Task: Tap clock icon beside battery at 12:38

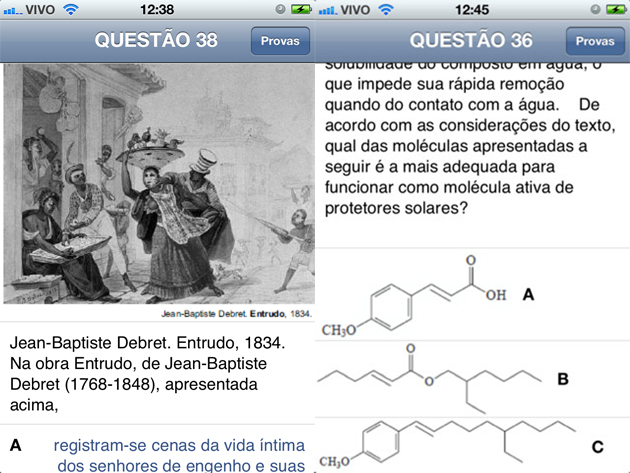Action: 280,9
